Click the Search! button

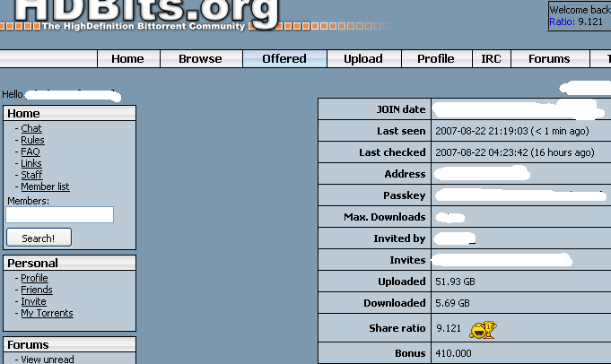pyautogui.click(x=39, y=238)
